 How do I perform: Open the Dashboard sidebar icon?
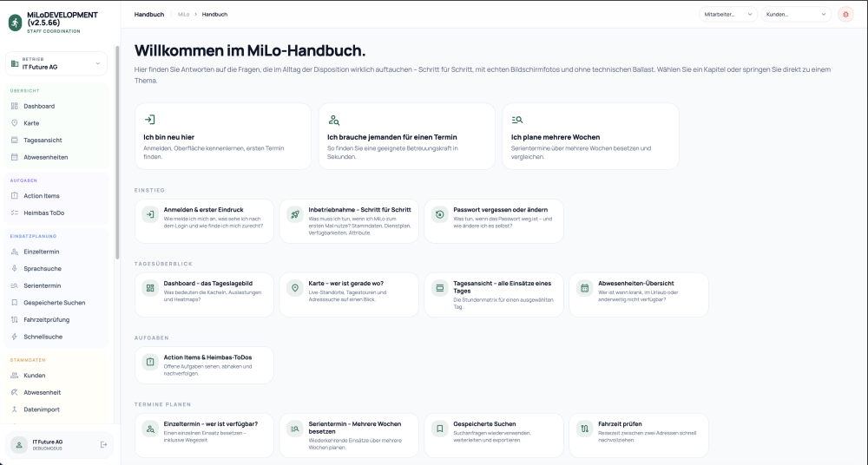15,106
